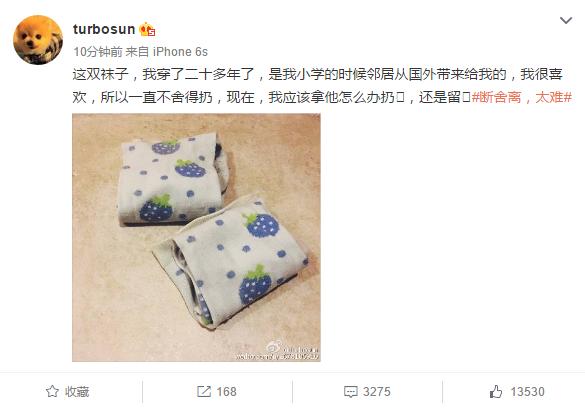Open the 168 reposts count
The image size is (585, 410).
point(226,392)
